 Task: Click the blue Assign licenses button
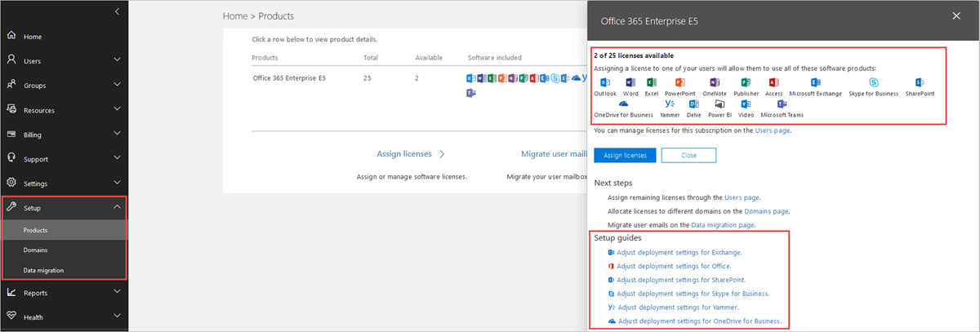pos(625,155)
